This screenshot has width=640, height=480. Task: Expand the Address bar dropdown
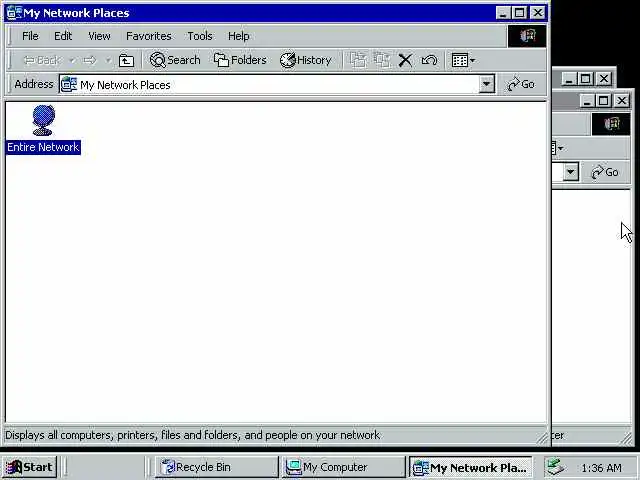486,84
